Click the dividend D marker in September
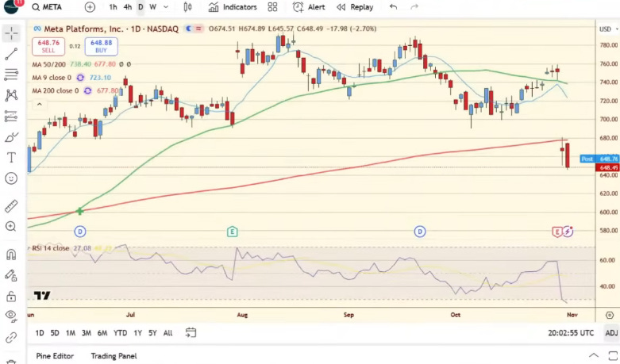Screen dimensions: 620x364 pyautogui.click(x=420, y=232)
